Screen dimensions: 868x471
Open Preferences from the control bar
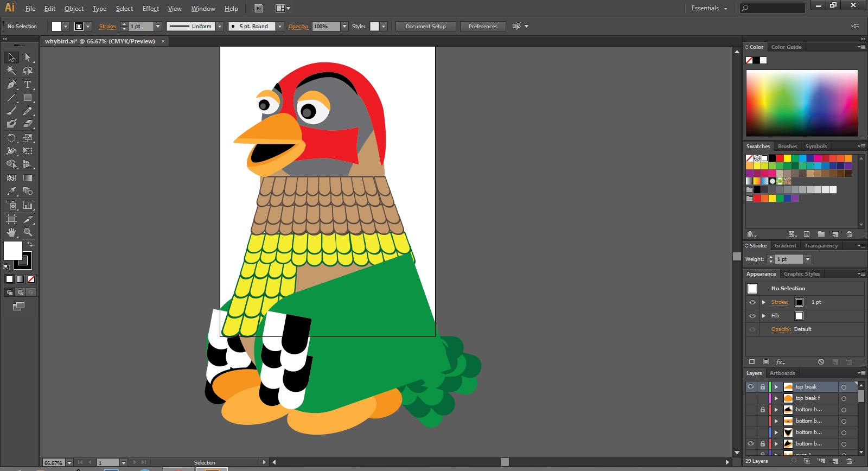482,27
